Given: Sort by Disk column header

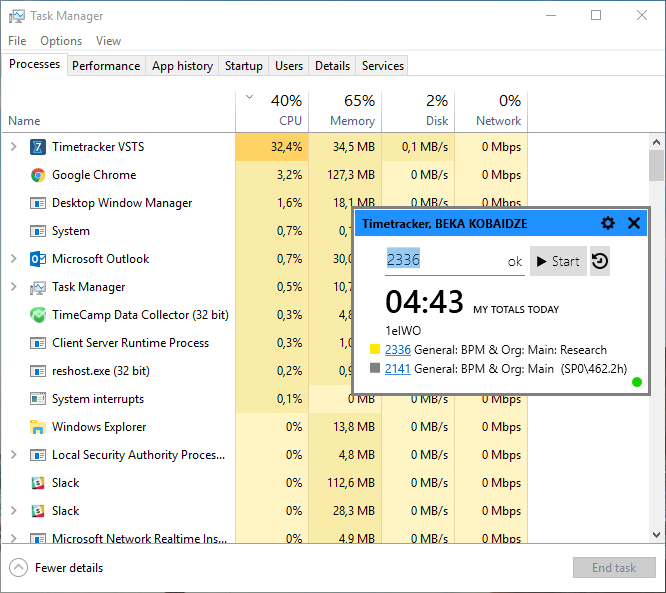Looking at the screenshot, I should [418, 111].
